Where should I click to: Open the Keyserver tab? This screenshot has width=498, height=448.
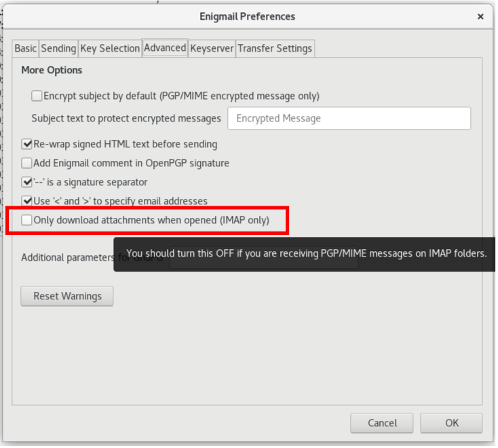click(212, 48)
